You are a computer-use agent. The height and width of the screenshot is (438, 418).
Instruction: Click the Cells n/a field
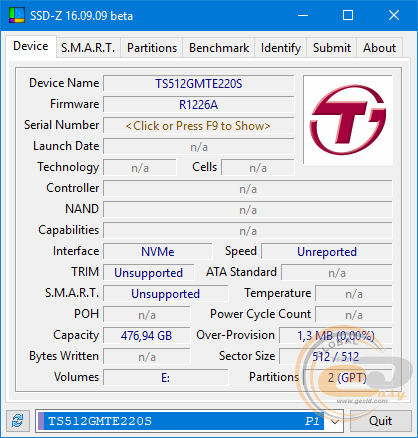tap(258, 168)
